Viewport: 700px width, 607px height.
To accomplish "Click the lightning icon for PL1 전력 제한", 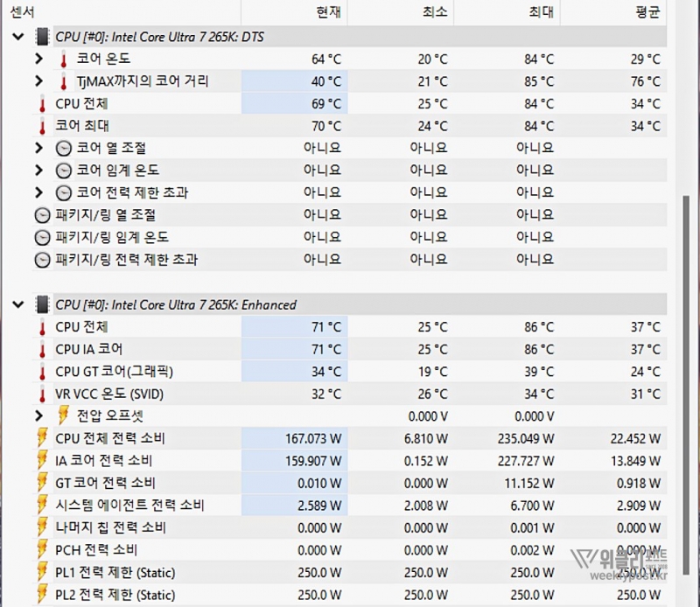I will tap(42, 573).
